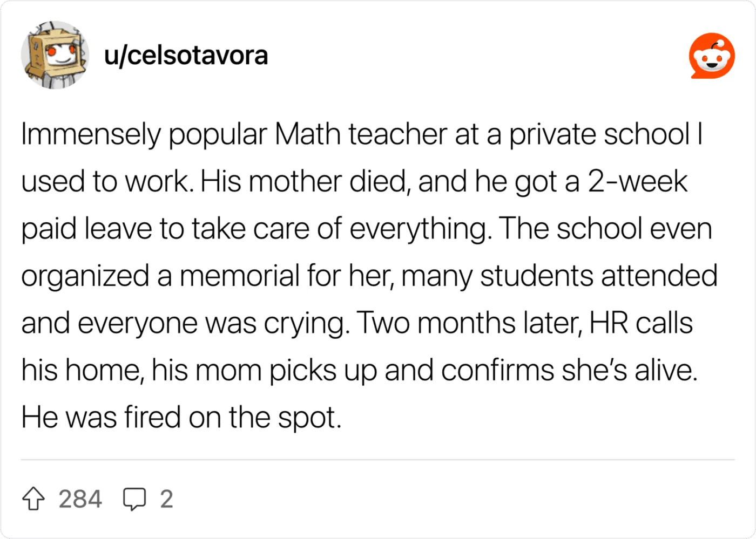This screenshot has width=756, height=539.
Task: Click the word Immensely in the post
Action: tap(91, 134)
